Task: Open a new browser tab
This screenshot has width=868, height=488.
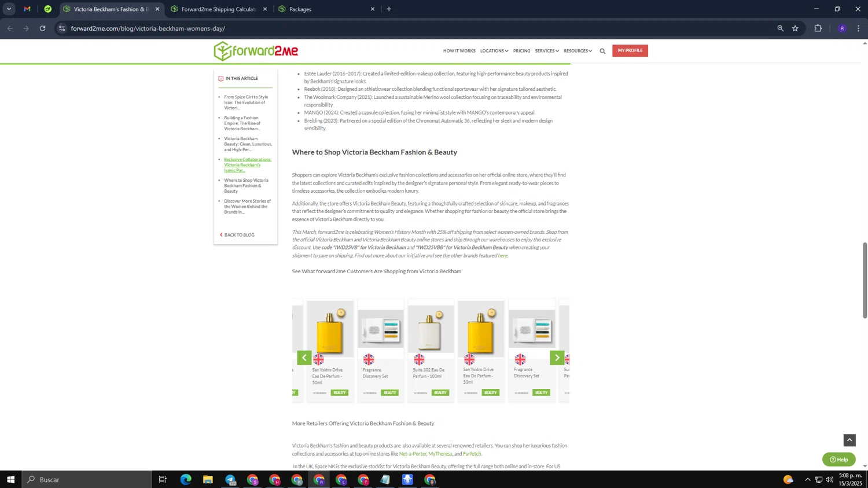Action: pos(389,9)
